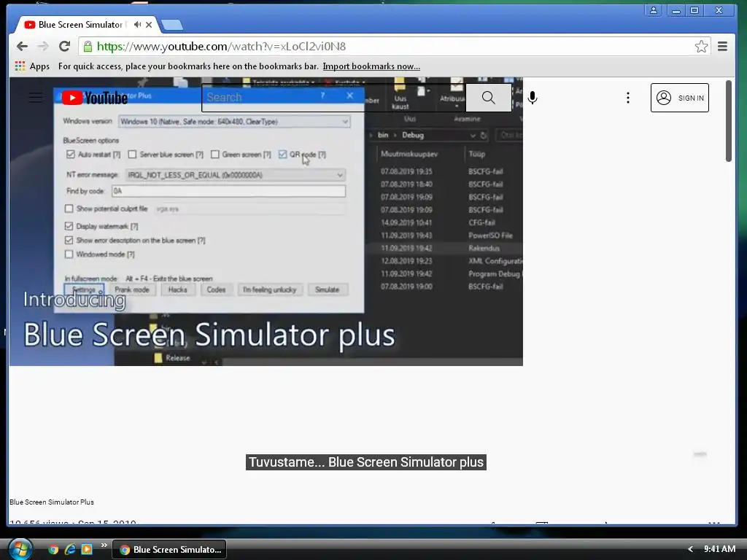Select the Release folder in tree

172,358
